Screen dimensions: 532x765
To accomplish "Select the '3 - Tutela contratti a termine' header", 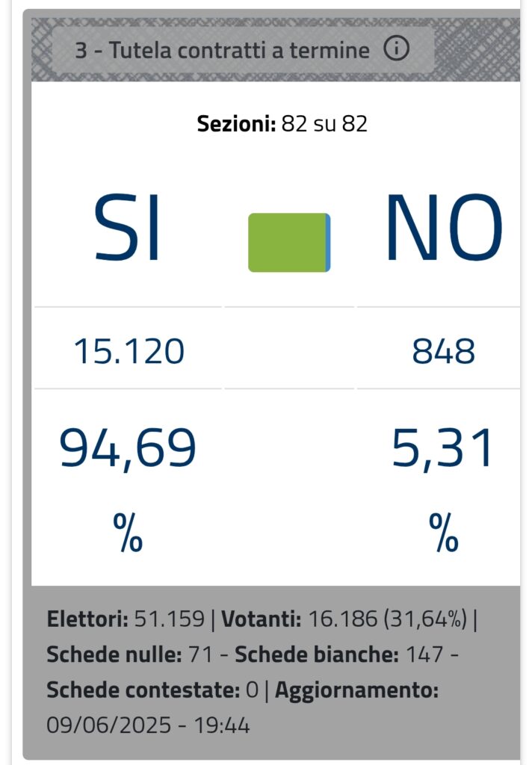I will click(x=222, y=50).
